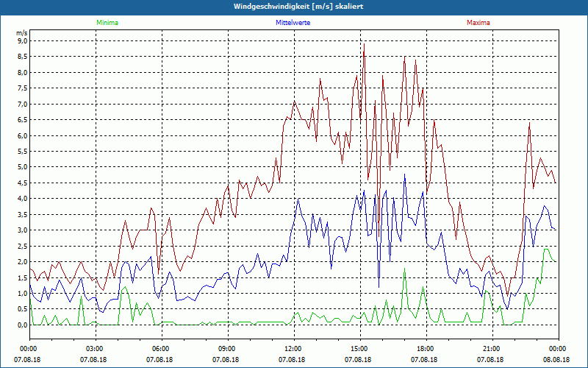Image resolution: width=588 pixels, height=368 pixels.
Task: Click the 3,0 y-axis value
Action: 22,230
